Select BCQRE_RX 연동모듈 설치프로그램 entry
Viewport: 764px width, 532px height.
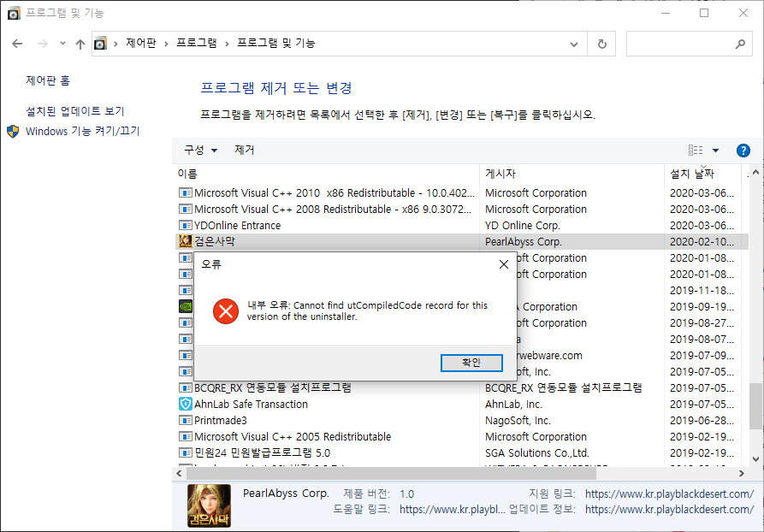(461, 387)
